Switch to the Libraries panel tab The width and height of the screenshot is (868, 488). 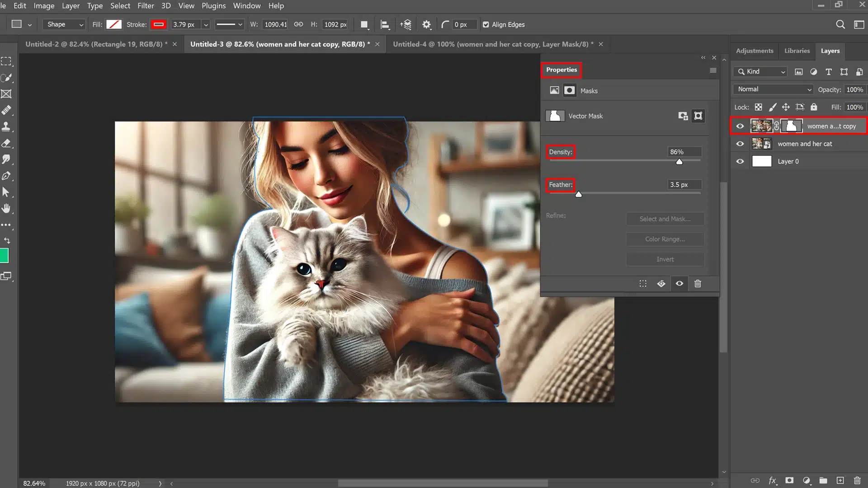[x=797, y=51]
